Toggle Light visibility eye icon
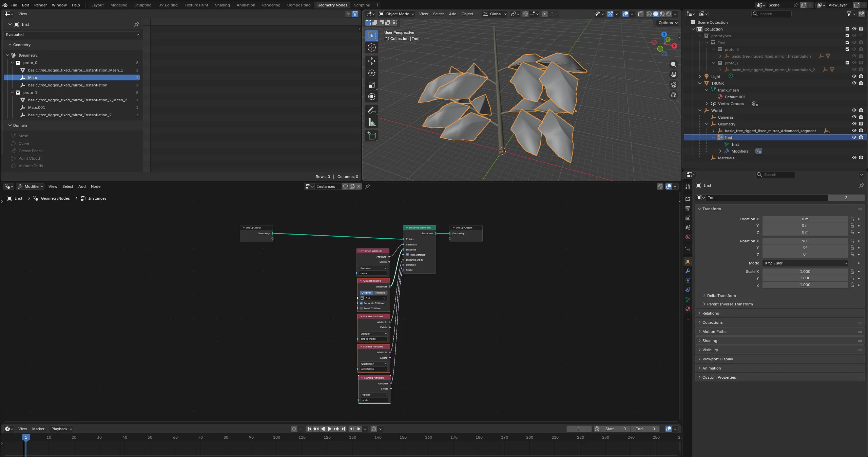868x457 pixels. click(854, 77)
